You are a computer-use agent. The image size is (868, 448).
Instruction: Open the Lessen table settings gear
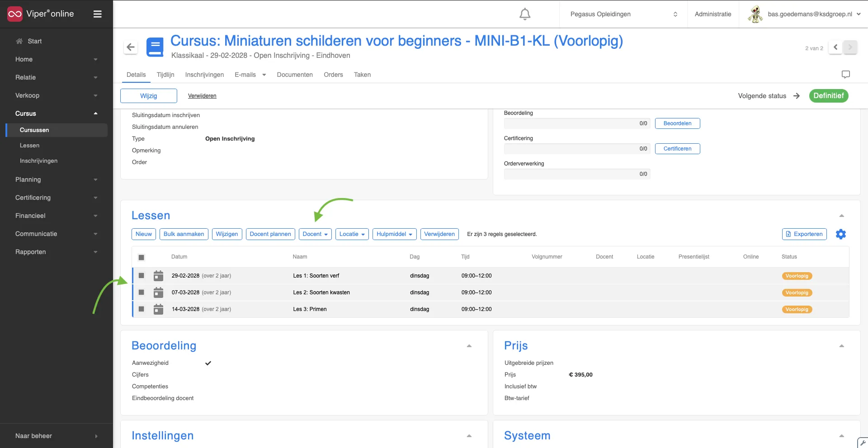(x=840, y=234)
